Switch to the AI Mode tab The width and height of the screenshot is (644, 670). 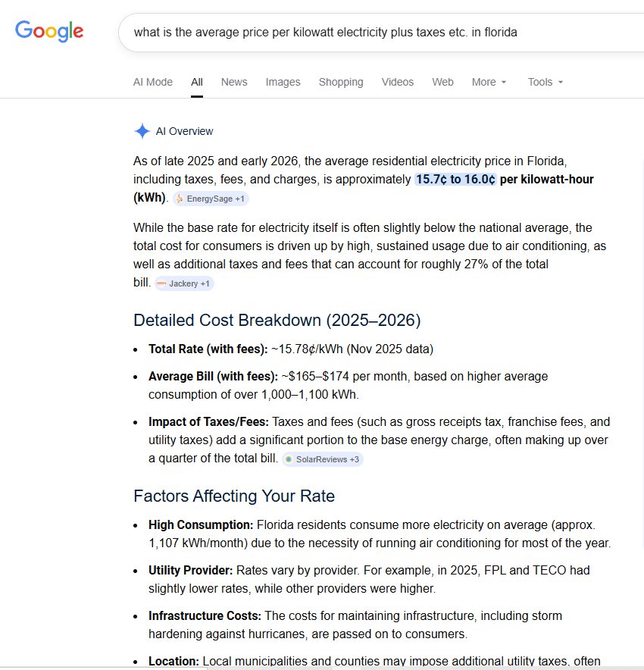[153, 82]
